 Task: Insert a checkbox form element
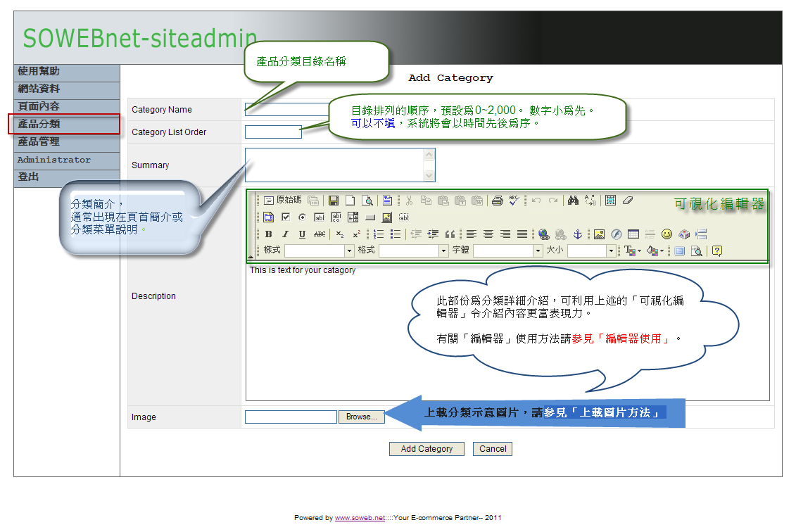[286, 217]
